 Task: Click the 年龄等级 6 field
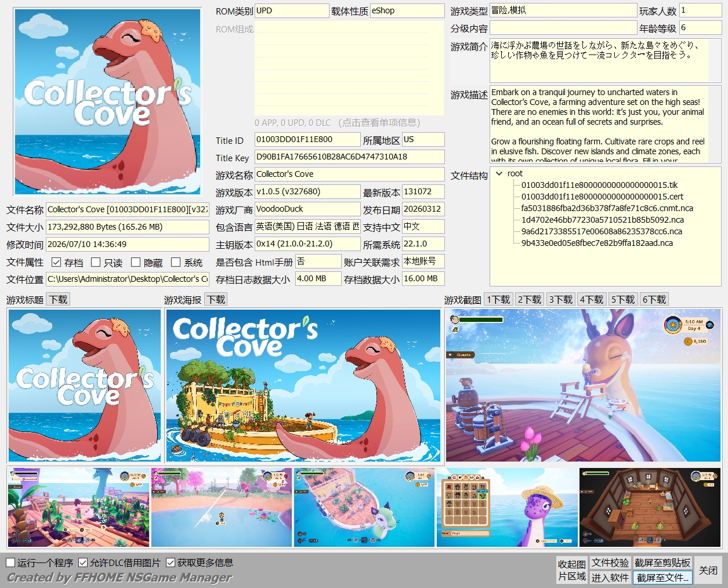tap(701, 28)
